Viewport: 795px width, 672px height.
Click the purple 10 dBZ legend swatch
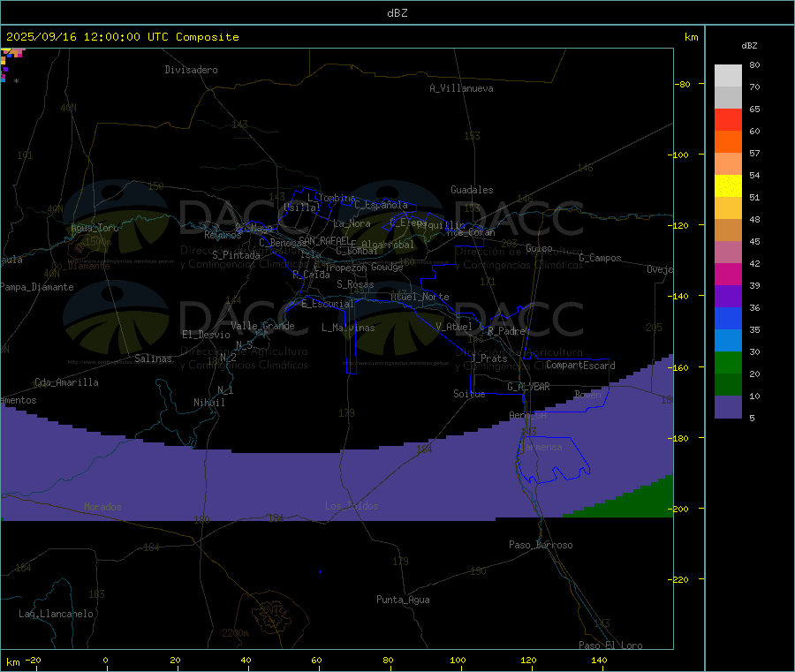click(x=728, y=407)
